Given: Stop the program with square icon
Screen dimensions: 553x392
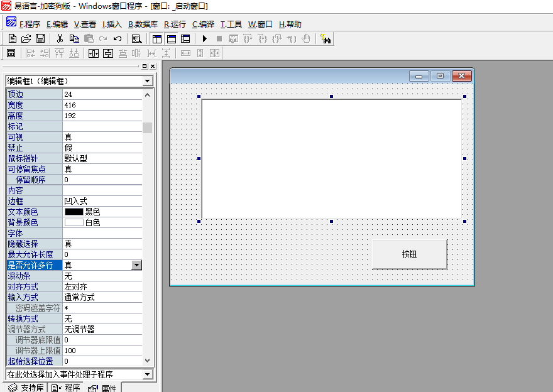Looking at the screenshot, I should coord(219,39).
